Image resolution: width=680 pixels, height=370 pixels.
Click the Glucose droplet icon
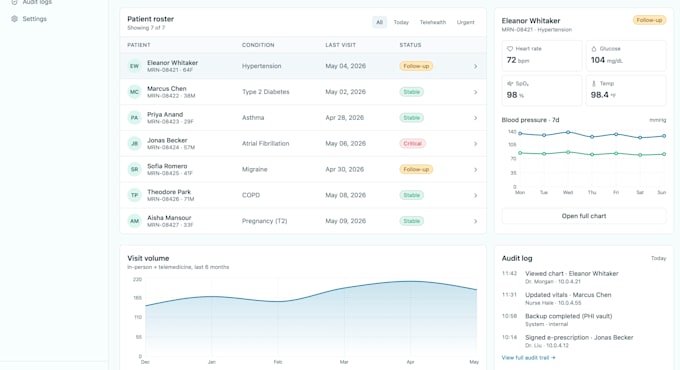pos(594,49)
